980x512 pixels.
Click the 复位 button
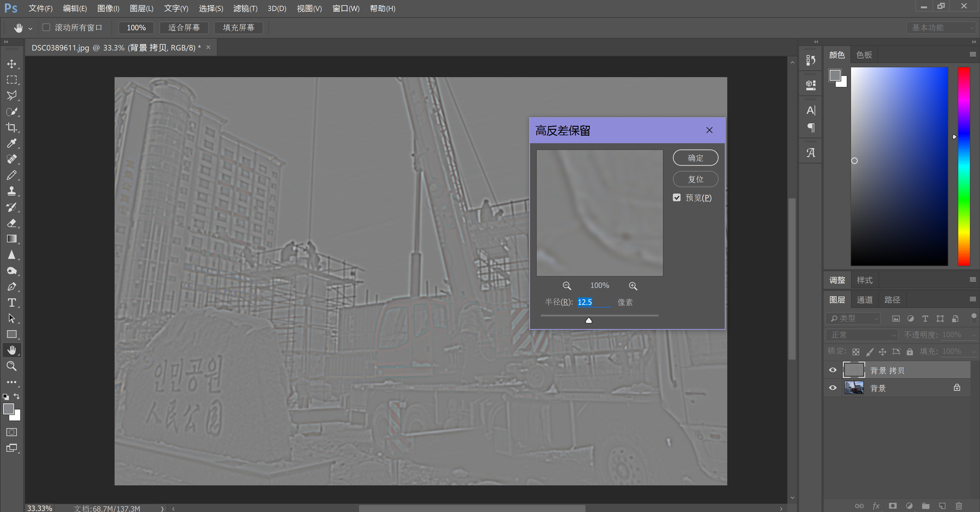pyautogui.click(x=695, y=179)
